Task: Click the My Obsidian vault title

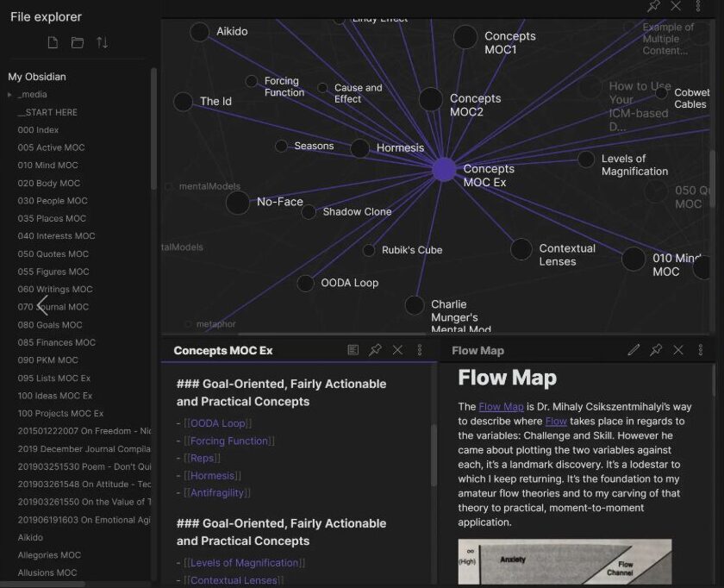Action: tap(37, 77)
